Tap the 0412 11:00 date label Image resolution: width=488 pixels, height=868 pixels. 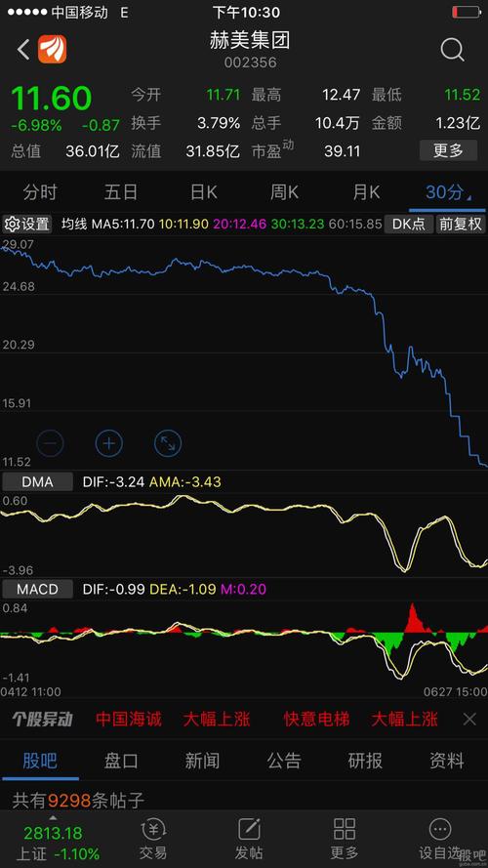pyautogui.click(x=31, y=691)
